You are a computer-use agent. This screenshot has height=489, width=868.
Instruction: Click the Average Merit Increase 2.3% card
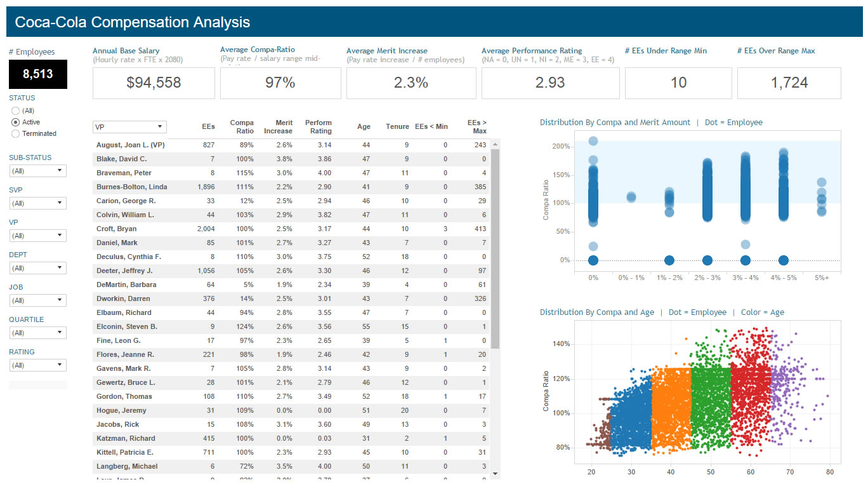click(x=411, y=83)
